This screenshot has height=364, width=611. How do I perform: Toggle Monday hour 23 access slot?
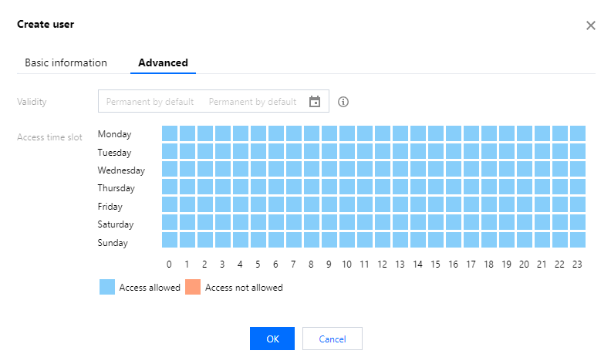(x=577, y=133)
